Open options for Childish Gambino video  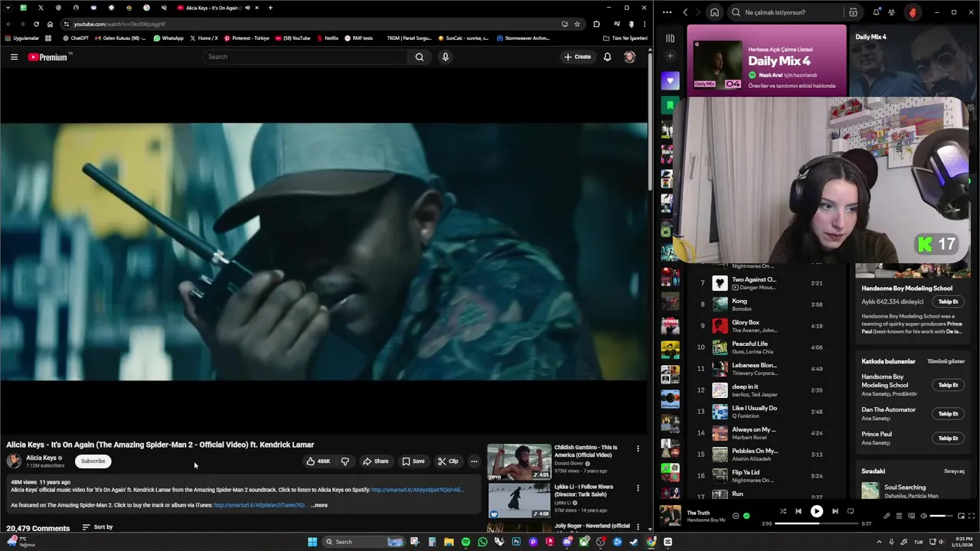[x=638, y=448]
